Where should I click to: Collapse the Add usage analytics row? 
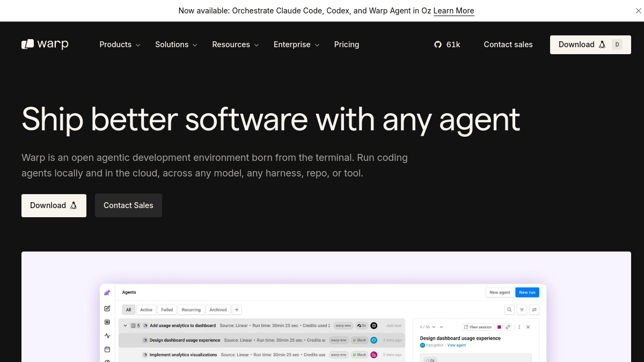point(126,326)
